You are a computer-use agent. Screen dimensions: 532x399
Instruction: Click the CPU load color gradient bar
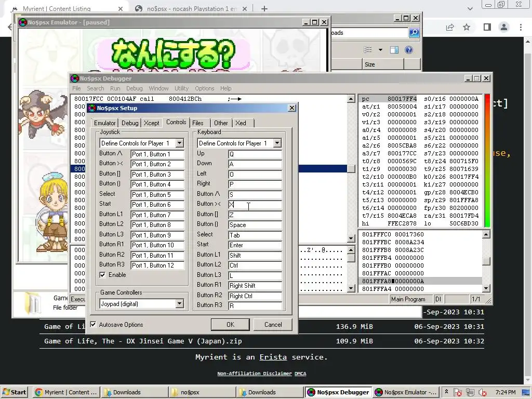[x=487, y=161]
